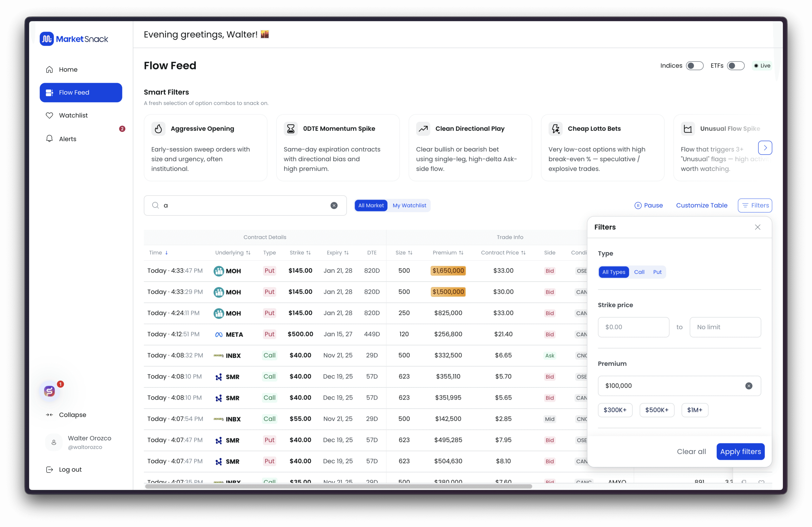Switch to My Watchlist tab
Screen dimensions: 812x527
pyautogui.click(x=409, y=205)
